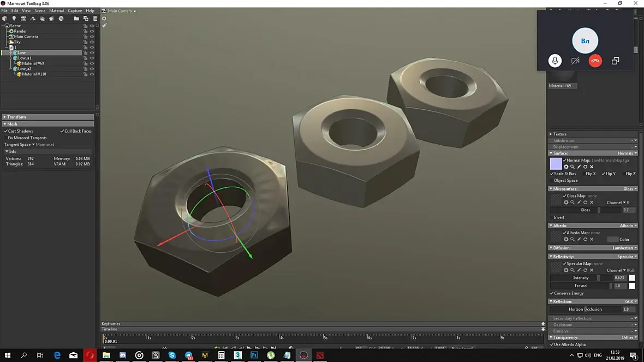Create a new baker with round icon
This screenshot has width=644, height=362.
pos(61,19)
